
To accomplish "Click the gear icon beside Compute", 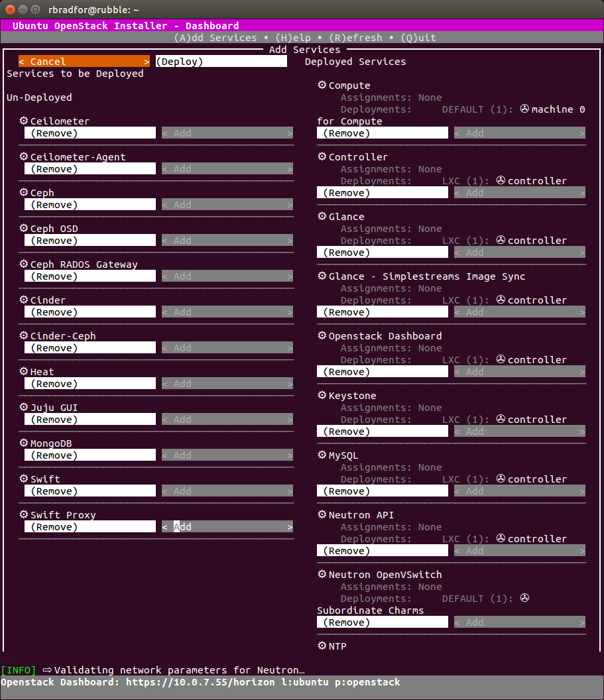I will click(x=322, y=85).
